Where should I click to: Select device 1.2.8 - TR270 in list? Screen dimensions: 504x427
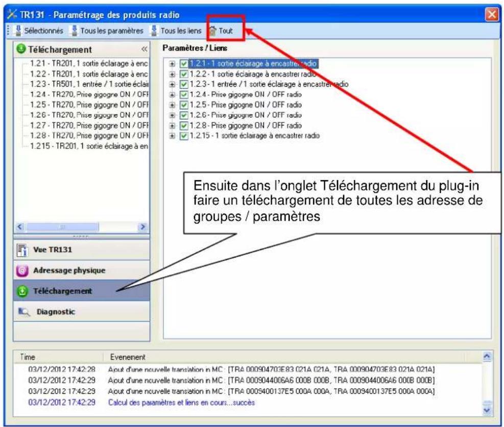89,136
